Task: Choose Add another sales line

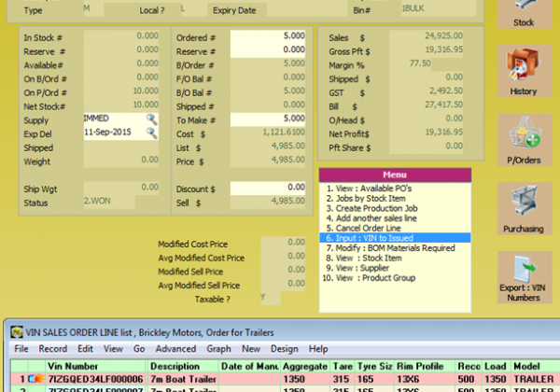Action: (395, 218)
